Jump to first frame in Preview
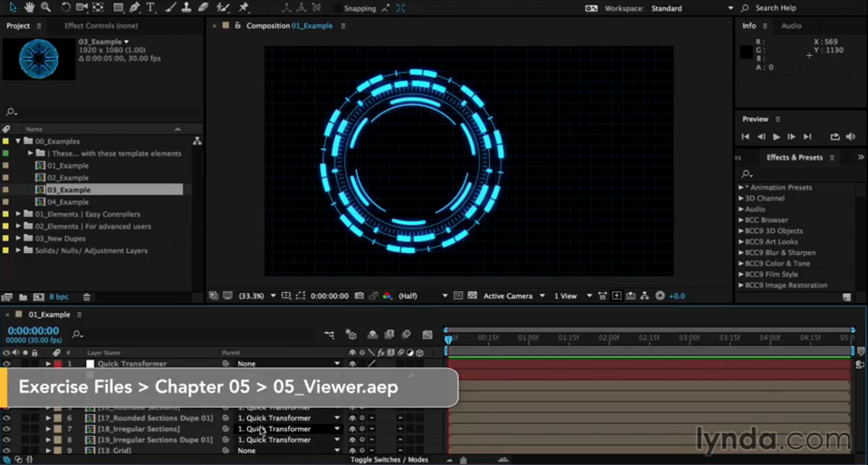 tap(745, 136)
